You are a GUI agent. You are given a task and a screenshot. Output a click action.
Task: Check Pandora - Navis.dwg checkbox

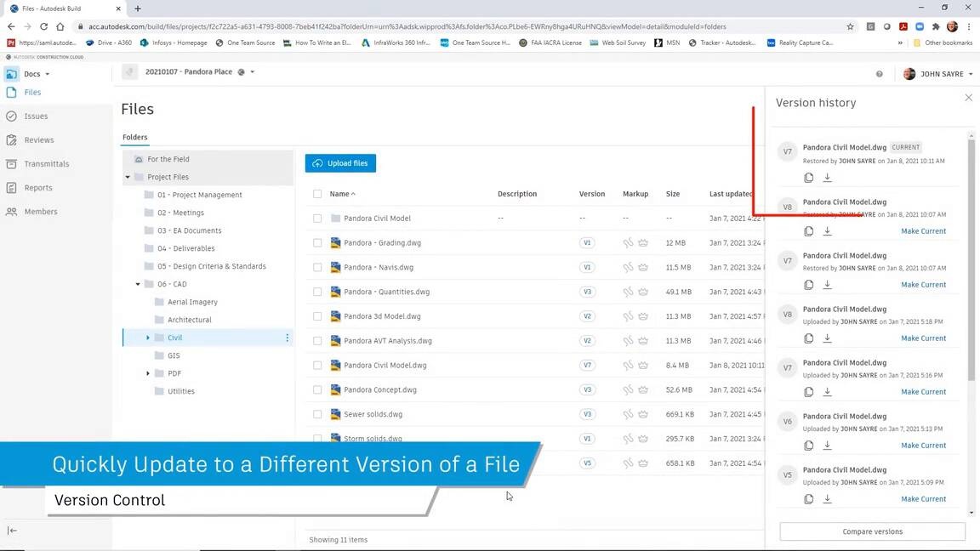coord(317,267)
